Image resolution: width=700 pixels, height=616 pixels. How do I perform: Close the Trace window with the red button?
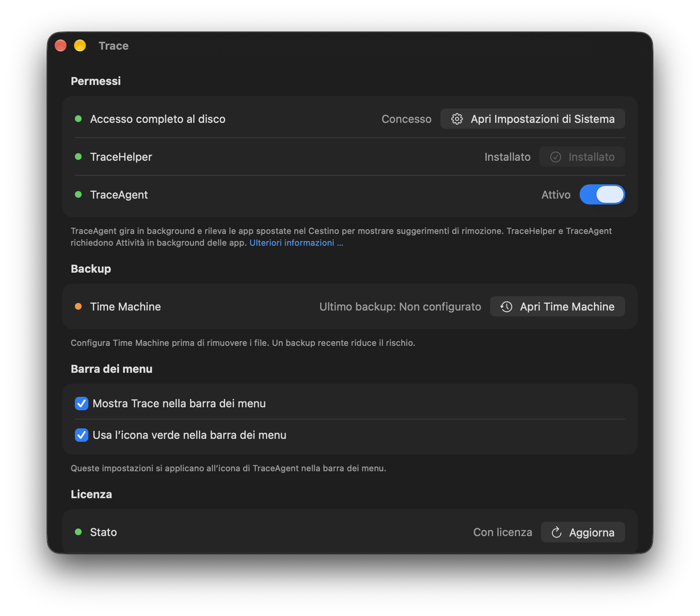pyautogui.click(x=61, y=45)
